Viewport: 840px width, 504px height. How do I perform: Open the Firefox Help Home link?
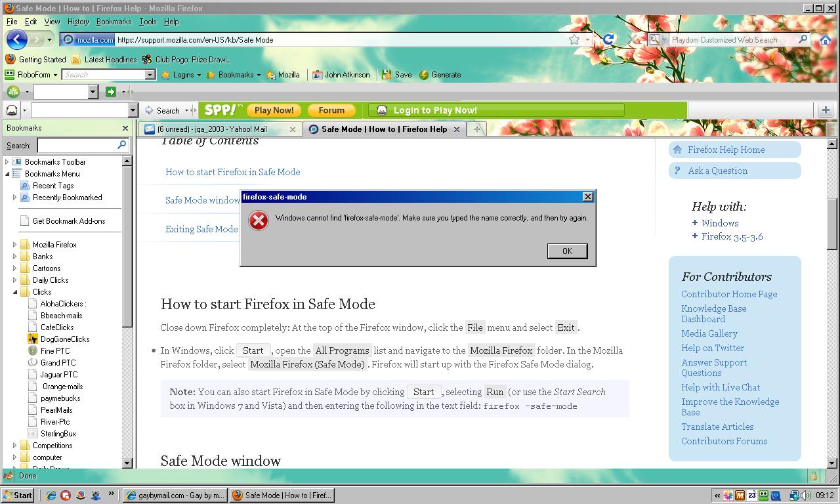(x=726, y=150)
